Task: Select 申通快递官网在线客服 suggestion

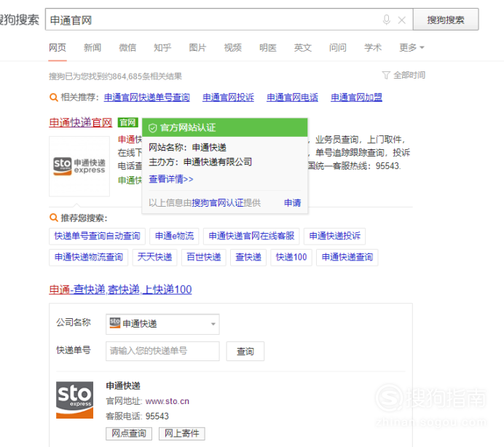Action: click(x=251, y=236)
